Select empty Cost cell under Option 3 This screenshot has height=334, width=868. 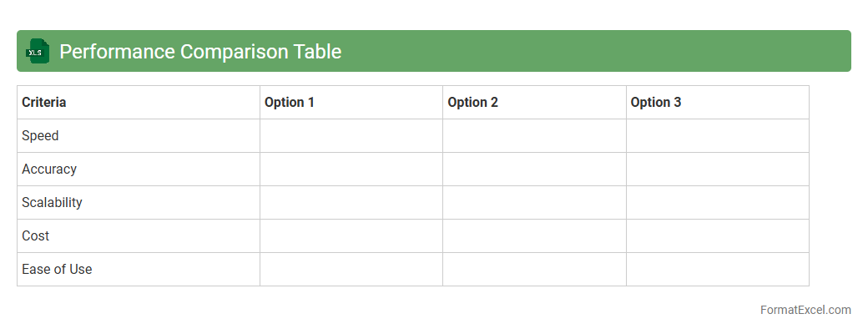pos(717,236)
